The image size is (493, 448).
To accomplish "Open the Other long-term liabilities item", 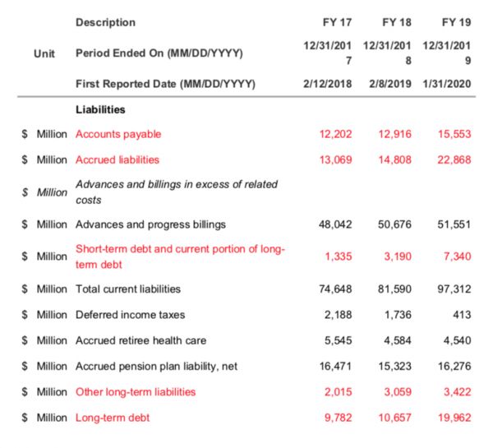I will [136, 392].
